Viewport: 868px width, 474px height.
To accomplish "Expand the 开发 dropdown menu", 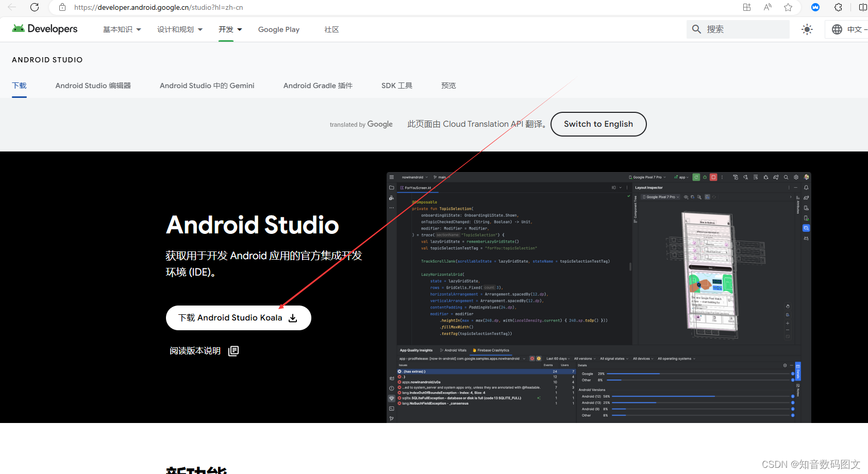I will coord(229,29).
